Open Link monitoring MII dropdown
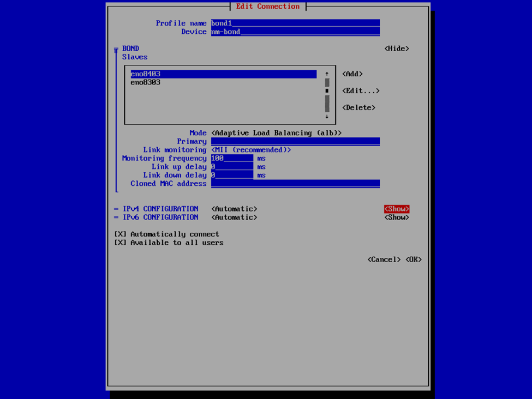Image resolution: width=532 pixels, height=399 pixels. [251, 150]
